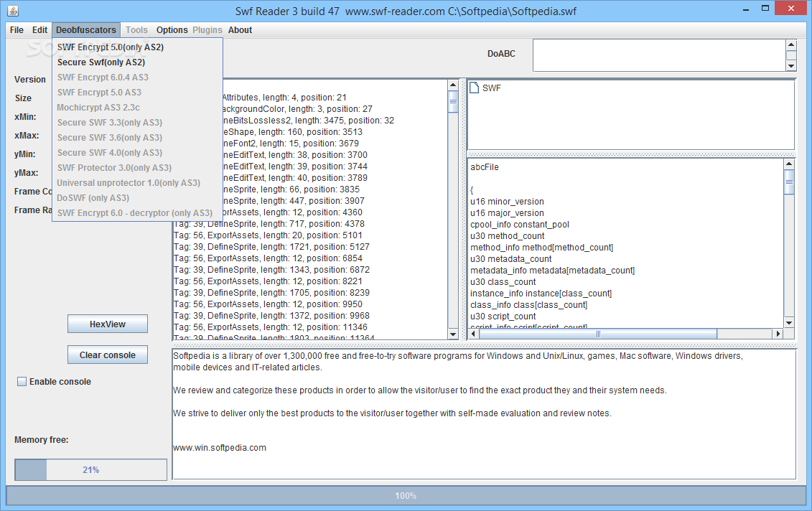Click abcFile horizontal scrollbar thumb
812x511 pixels.
click(x=598, y=334)
